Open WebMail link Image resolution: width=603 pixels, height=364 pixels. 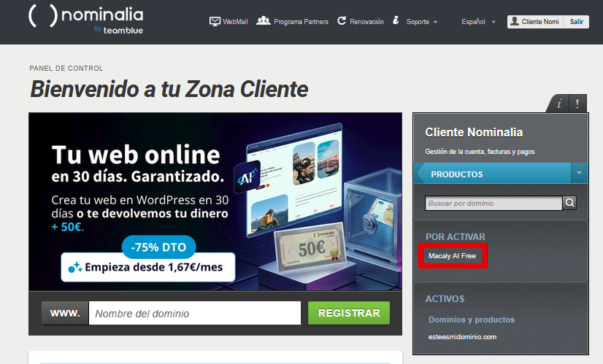[235, 22]
